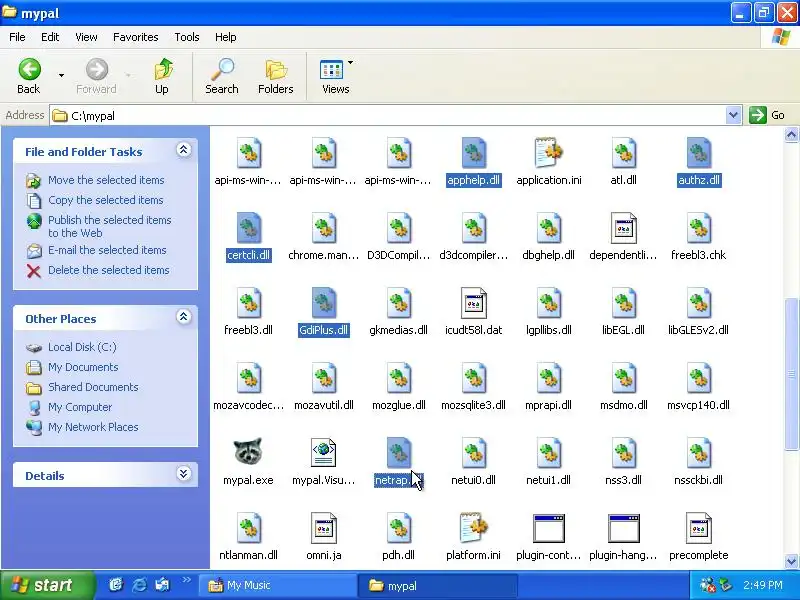This screenshot has height=600, width=800.
Task: Select the application.ini file icon
Action: coord(548,153)
